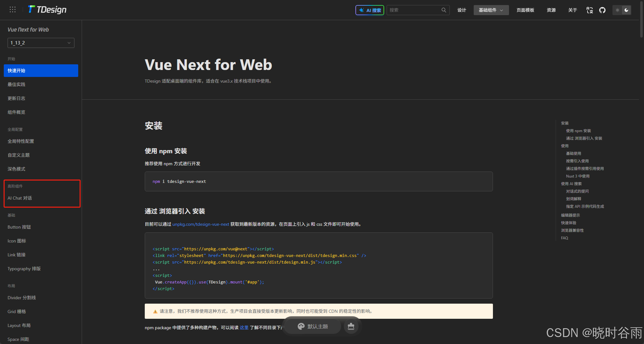Select dark mode moon toggle
This screenshot has height=344, width=644.
click(x=626, y=10)
